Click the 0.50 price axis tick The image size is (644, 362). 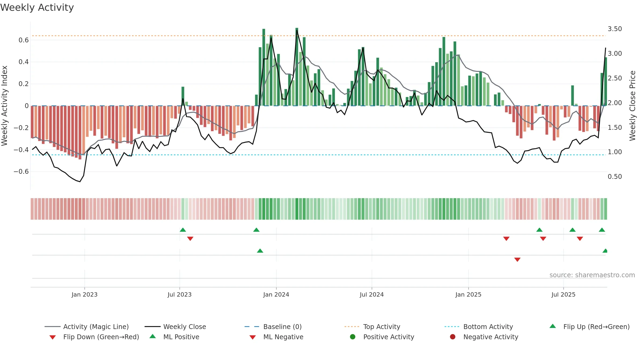(615, 177)
